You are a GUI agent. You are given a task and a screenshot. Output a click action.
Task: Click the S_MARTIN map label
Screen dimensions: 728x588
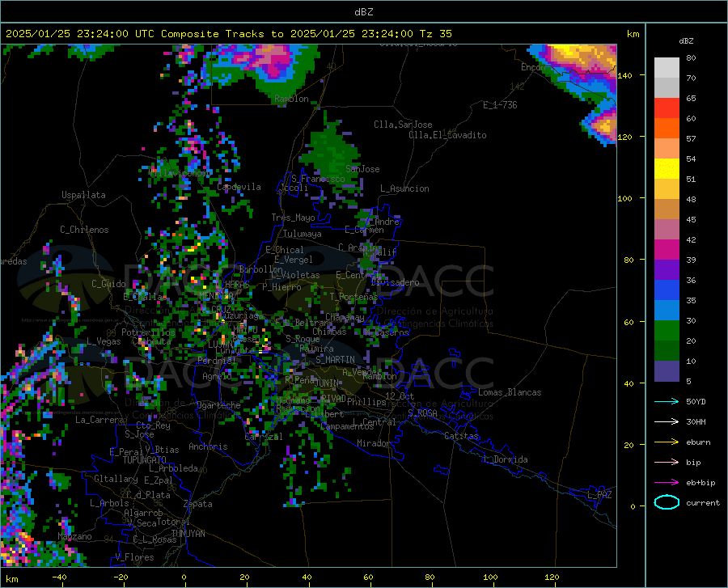click(335, 360)
